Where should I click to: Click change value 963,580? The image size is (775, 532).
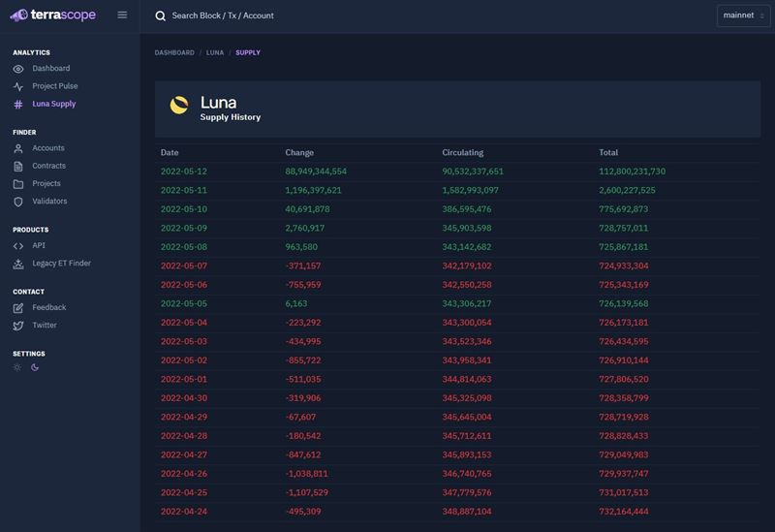pyautogui.click(x=301, y=247)
